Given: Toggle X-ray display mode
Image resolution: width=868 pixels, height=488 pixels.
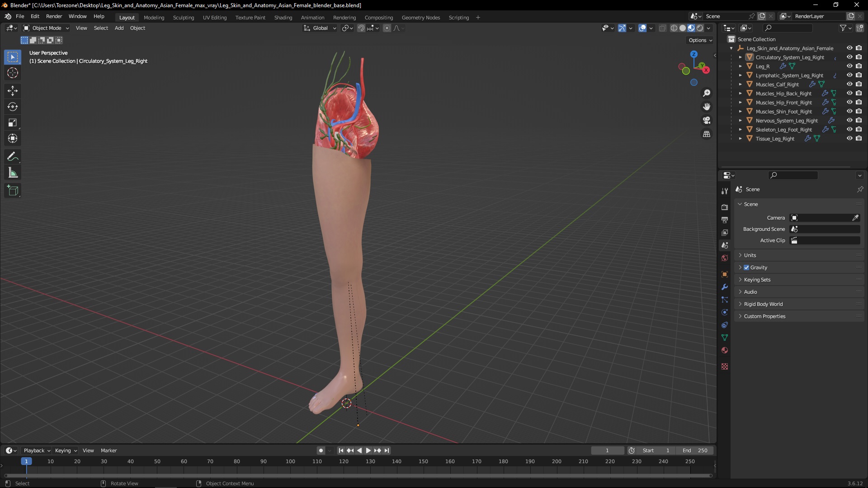Looking at the screenshot, I should point(662,28).
